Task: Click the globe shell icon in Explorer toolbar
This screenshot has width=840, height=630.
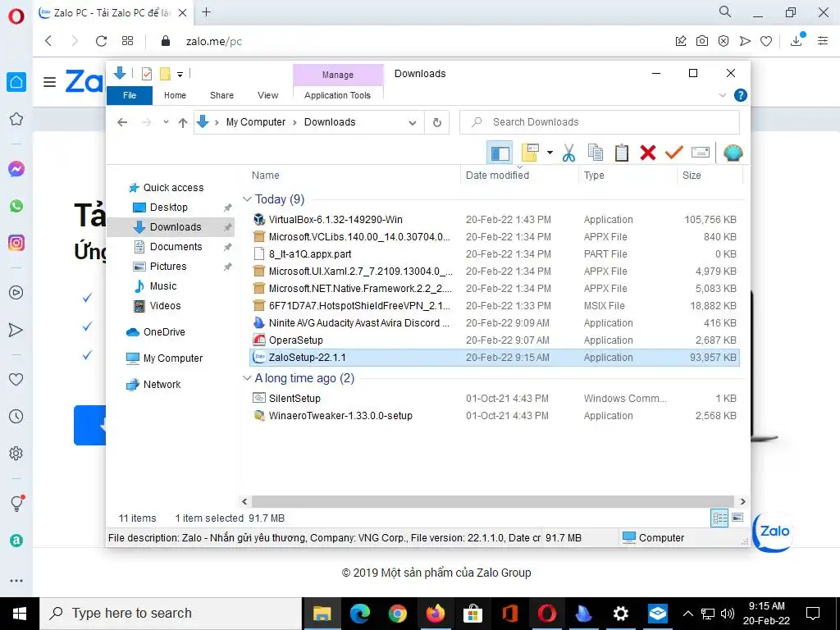Action: point(733,153)
